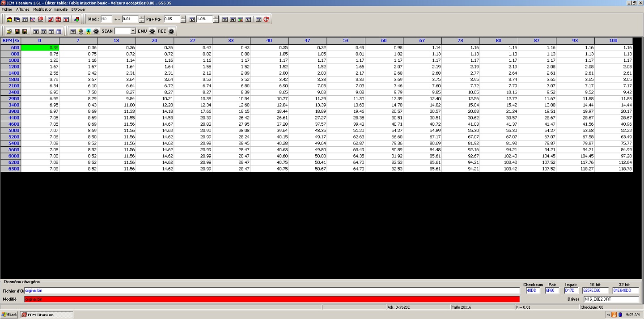Viewport: 644px width, 319px height.
Task: Click the yellow house home icon
Action: pyautogui.click(x=9, y=19)
